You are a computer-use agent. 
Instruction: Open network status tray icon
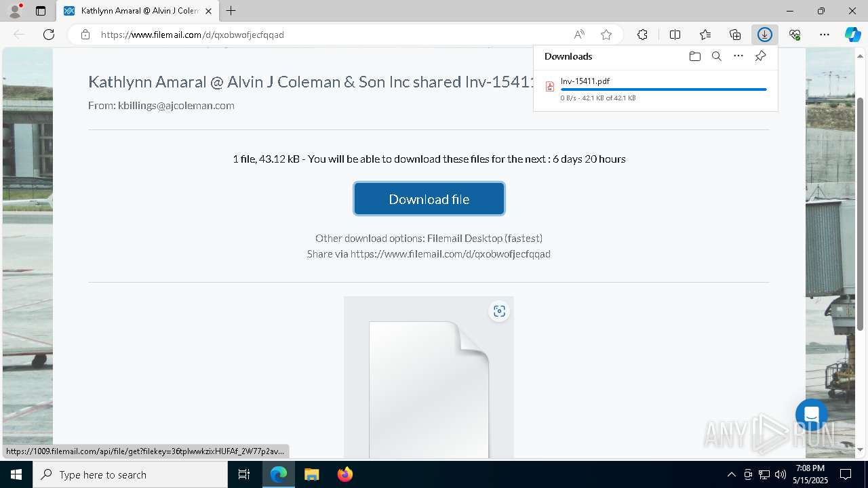(x=764, y=474)
